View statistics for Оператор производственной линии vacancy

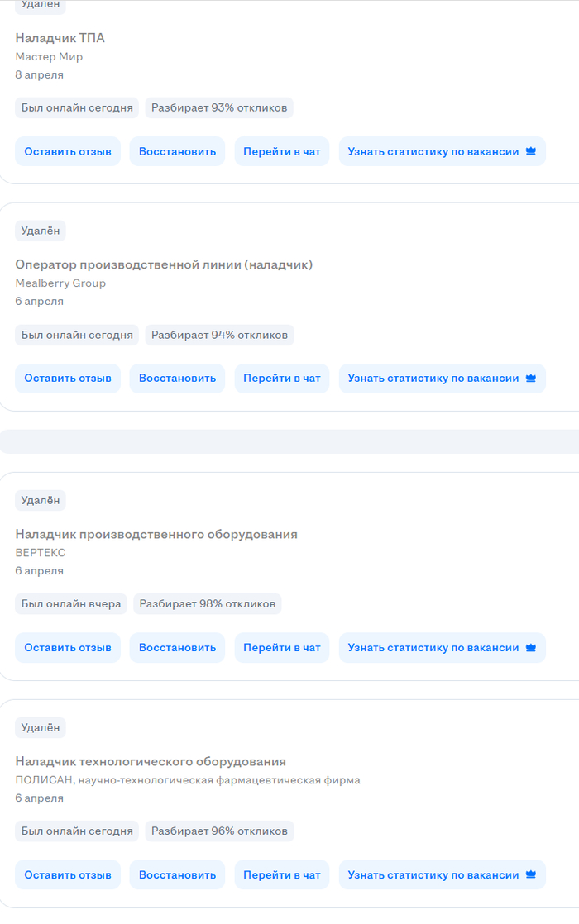point(443,379)
